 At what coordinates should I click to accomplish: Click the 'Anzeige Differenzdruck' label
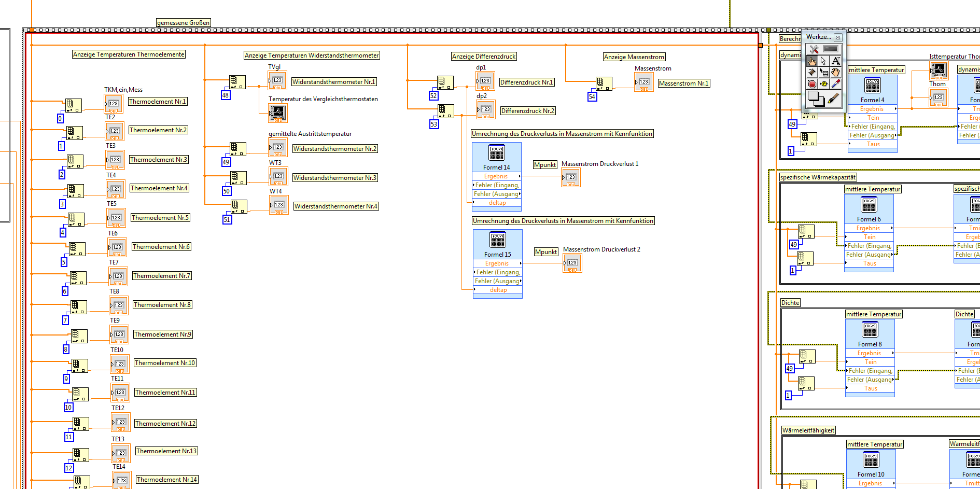[484, 57]
